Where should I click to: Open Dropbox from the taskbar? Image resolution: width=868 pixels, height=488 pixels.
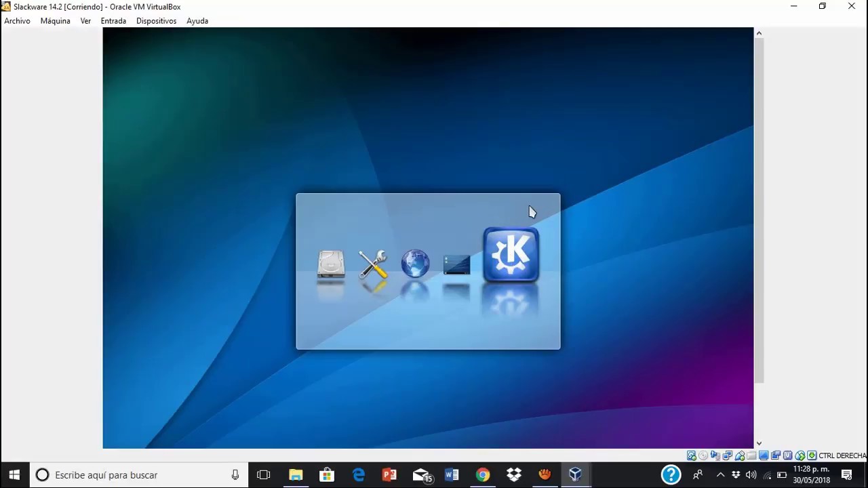coord(513,475)
